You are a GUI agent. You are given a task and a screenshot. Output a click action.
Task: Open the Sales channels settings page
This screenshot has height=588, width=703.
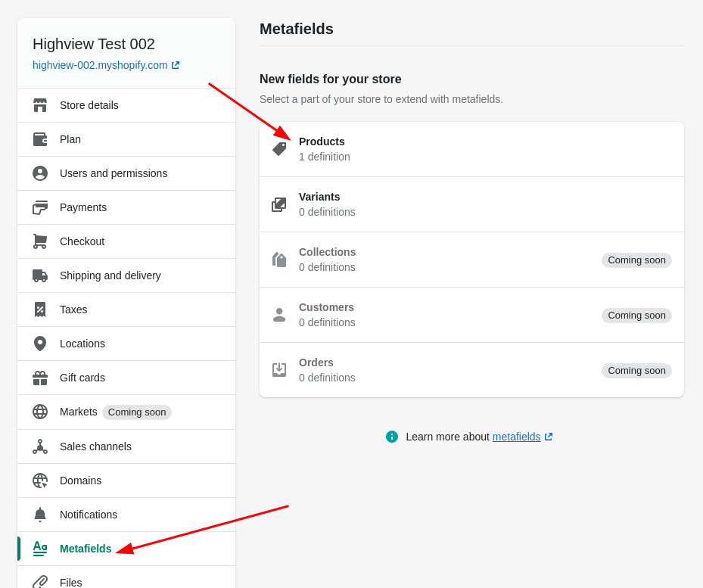95,446
